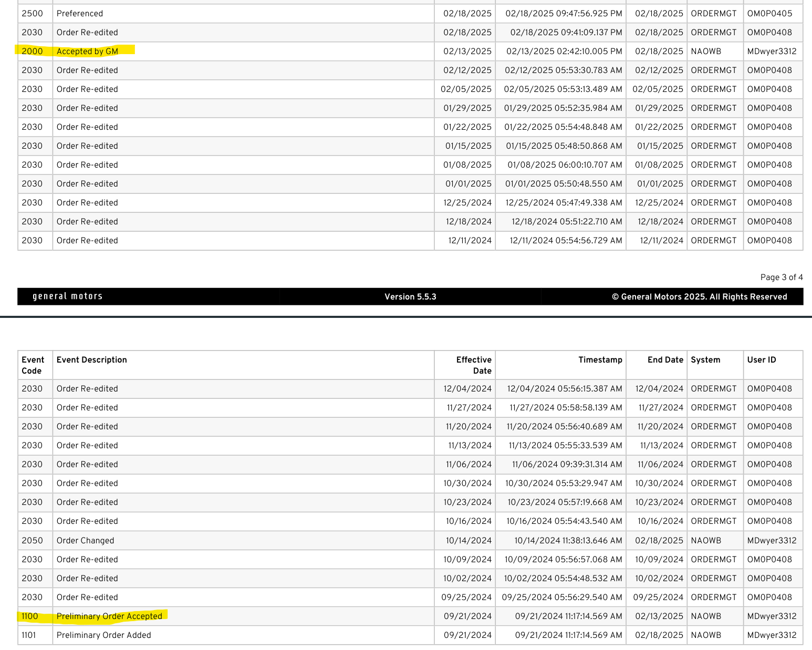Screen dimensions: 812x650
Task: Click the Timestamp column header
Action: (x=600, y=360)
